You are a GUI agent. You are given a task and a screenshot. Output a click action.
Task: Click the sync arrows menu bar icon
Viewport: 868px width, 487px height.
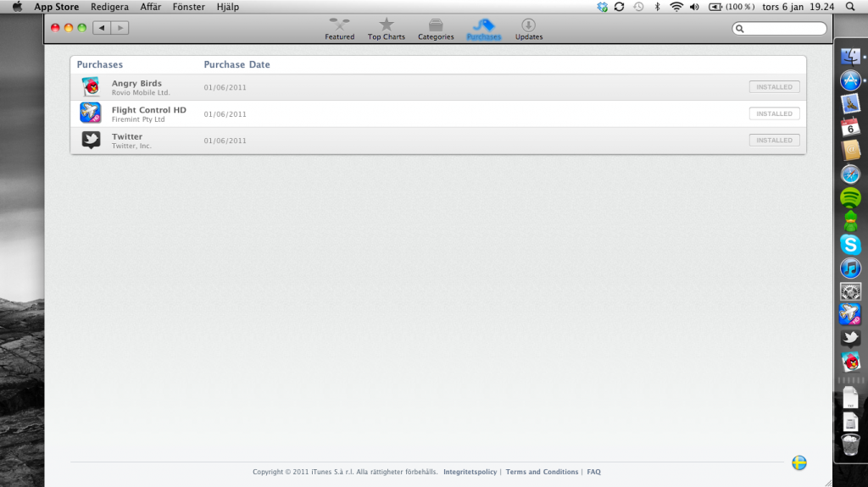tap(619, 7)
